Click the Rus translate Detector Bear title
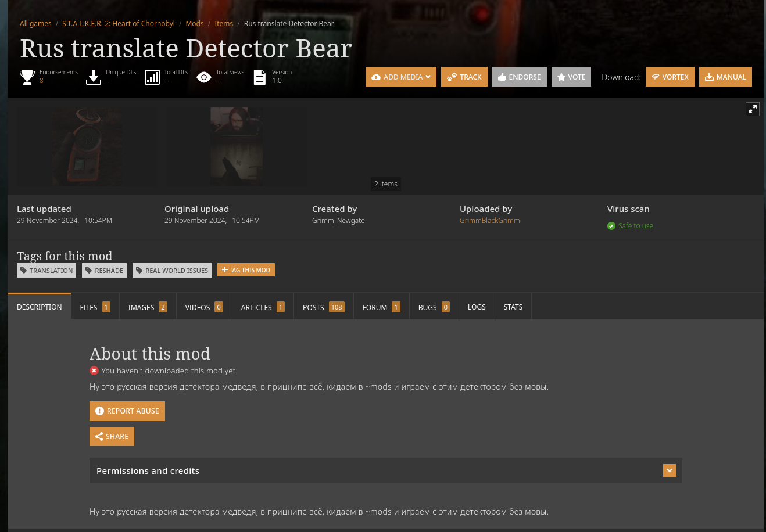The image size is (766, 532). (186, 49)
